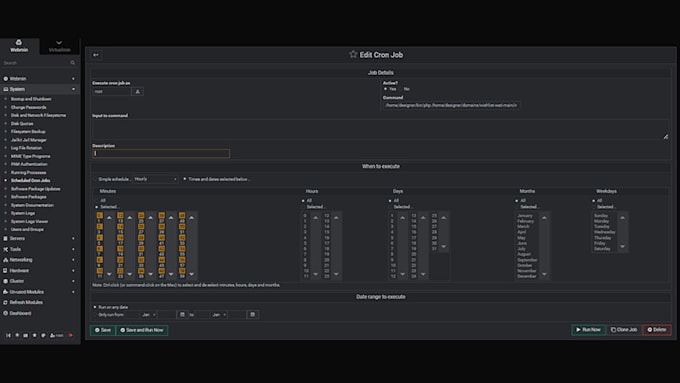Click the favorites star icon in sidebar footer
This screenshot has height=383, width=680.
(35, 335)
